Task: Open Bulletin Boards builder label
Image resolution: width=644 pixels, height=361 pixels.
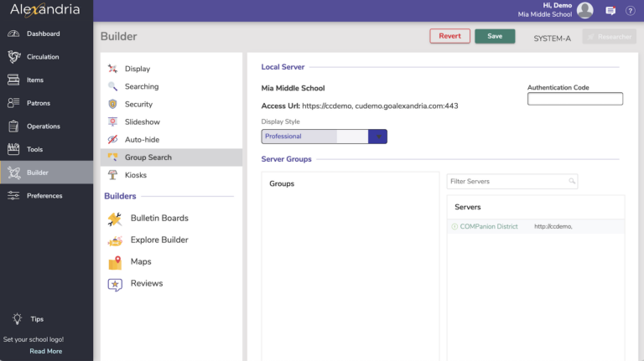Action: pos(159,218)
